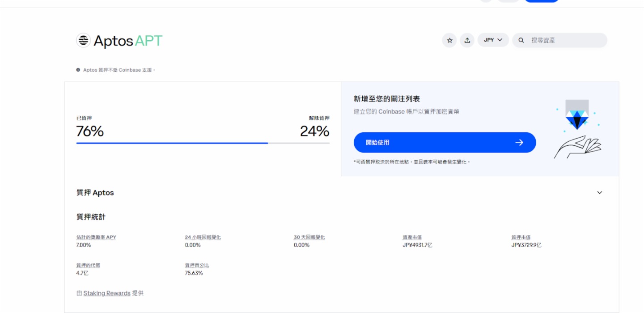Collapse the 質押 Aptos section chevron
This screenshot has height=313, width=644.
(599, 192)
